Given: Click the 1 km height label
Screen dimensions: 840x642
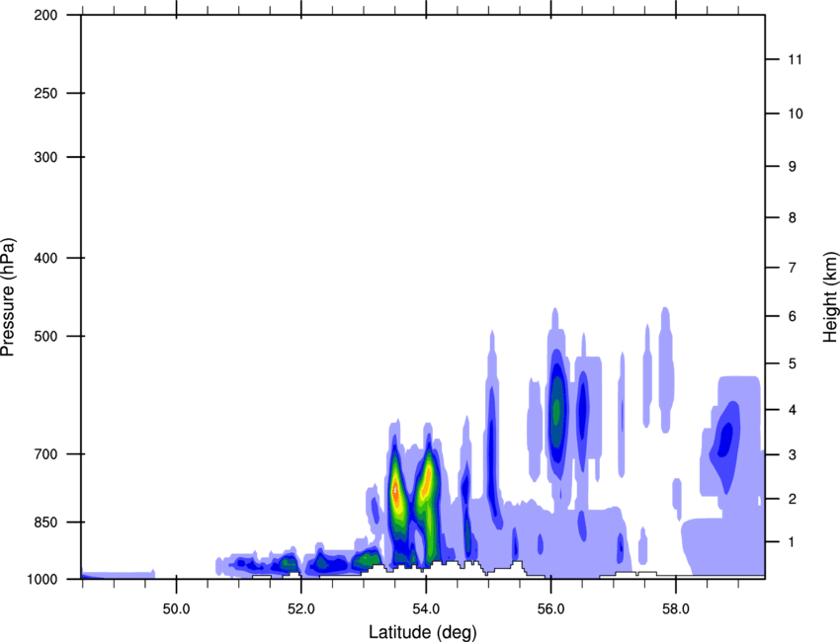Looking at the screenshot, I should [793, 542].
